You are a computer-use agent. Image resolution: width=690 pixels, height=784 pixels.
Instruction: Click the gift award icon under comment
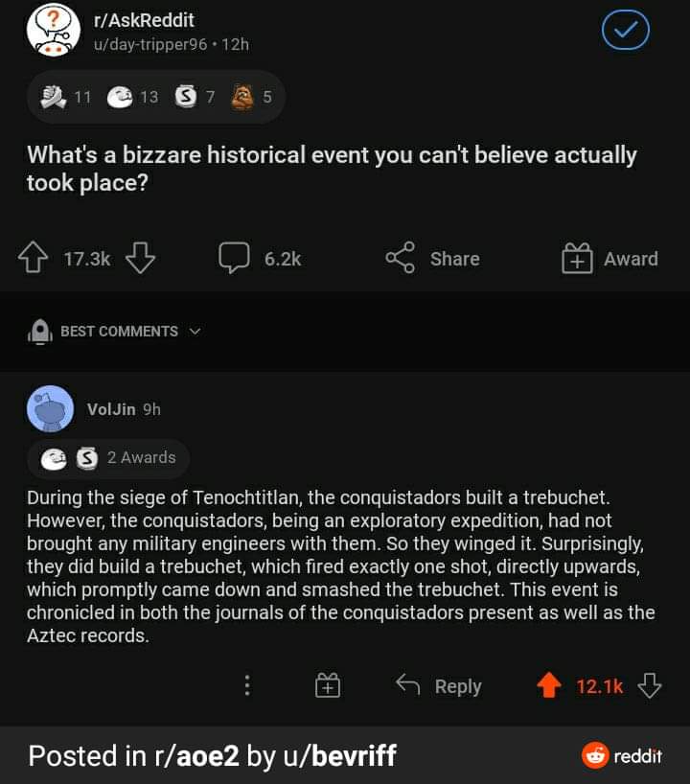pyautogui.click(x=328, y=686)
